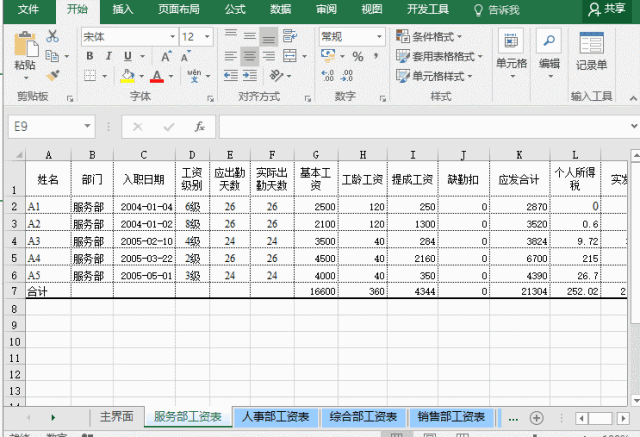640x437 pixels.
Task: Expand fill color dropdown arrow
Action: 142,76
